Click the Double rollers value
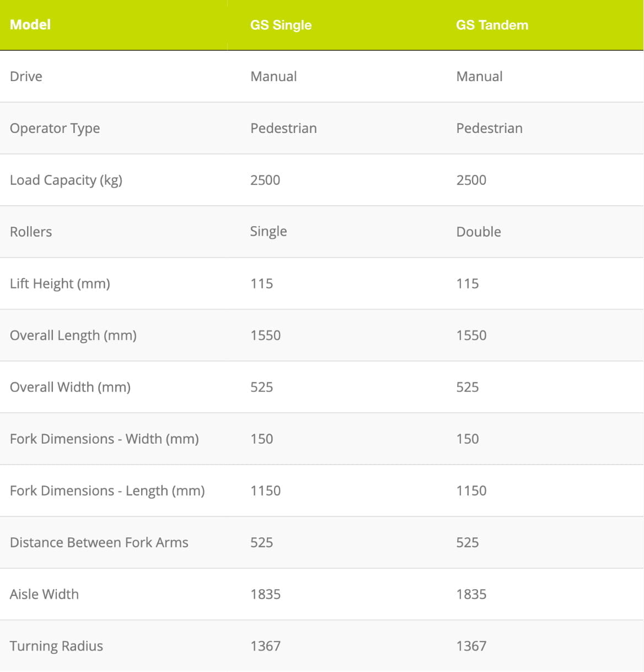The image size is (644, 672). (478, 232)
